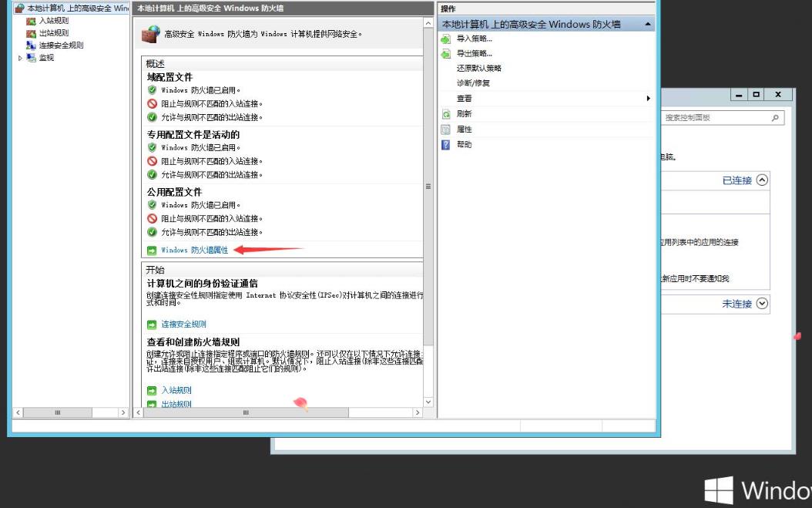
Task: Click center pane vertical scrollbar down arrow
Action: coord(428,402)
